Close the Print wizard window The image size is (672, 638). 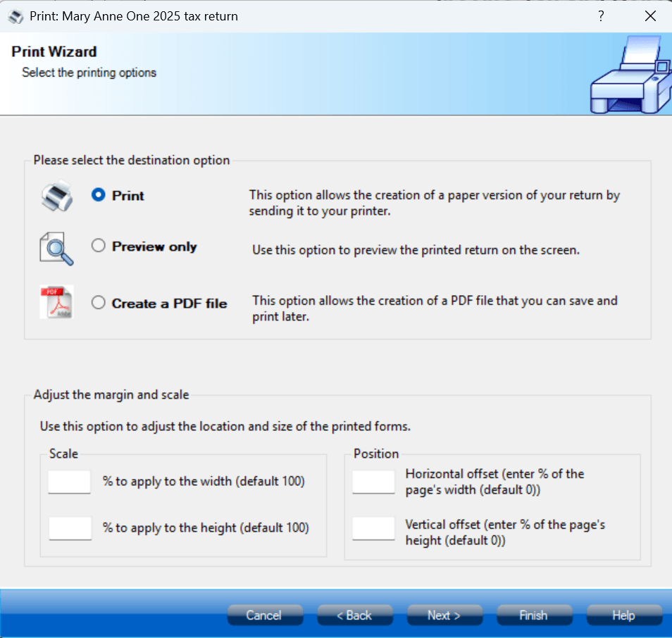(x=650, y=16)
